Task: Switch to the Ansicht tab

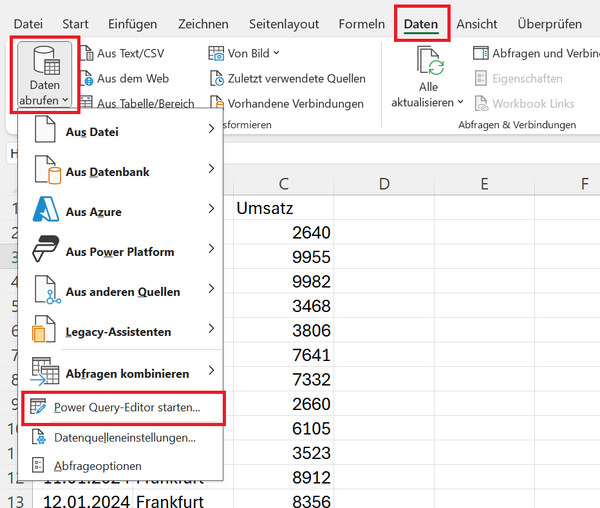Action: click(477, 24)
